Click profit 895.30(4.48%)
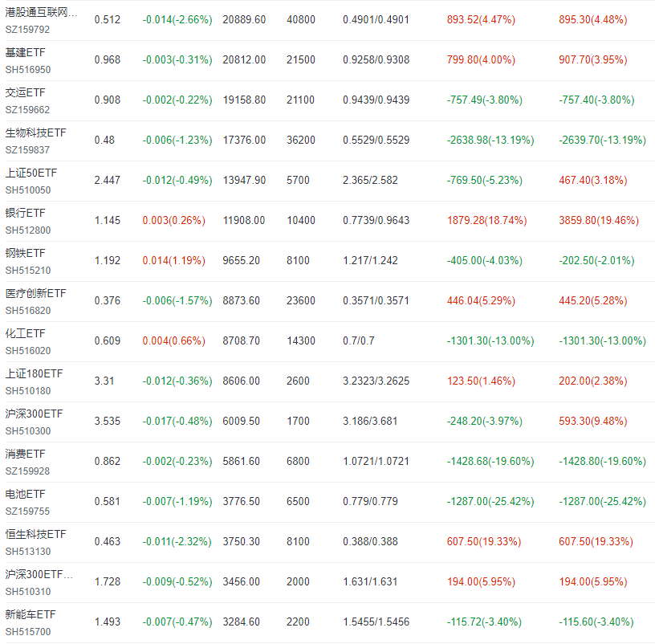The width and height of the screenshot is (655, 644). (x=593, y=19)
